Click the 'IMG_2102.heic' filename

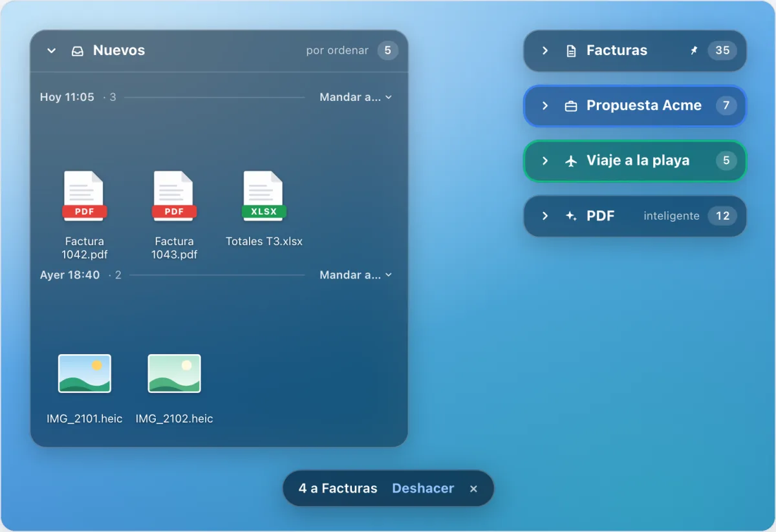(175, 418)
